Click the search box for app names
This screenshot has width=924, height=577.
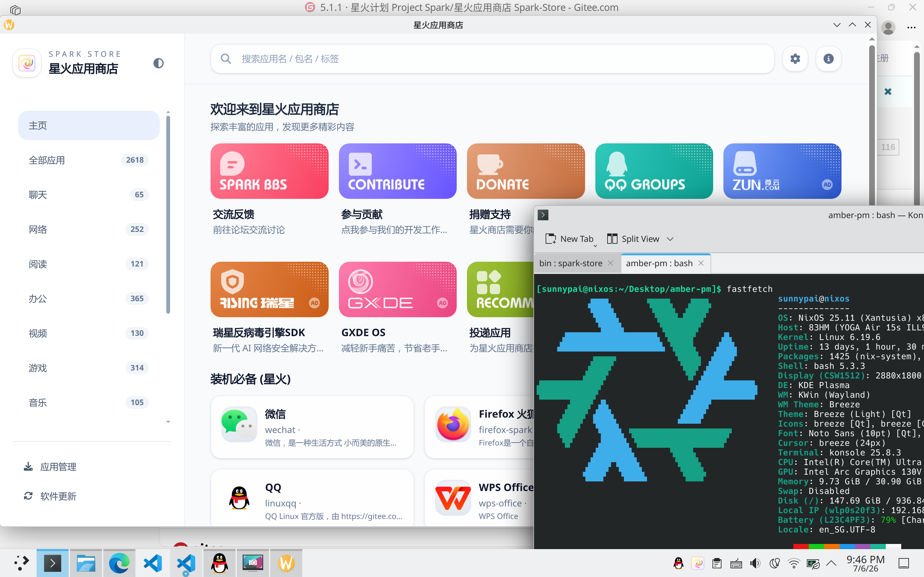click(493, 59)
